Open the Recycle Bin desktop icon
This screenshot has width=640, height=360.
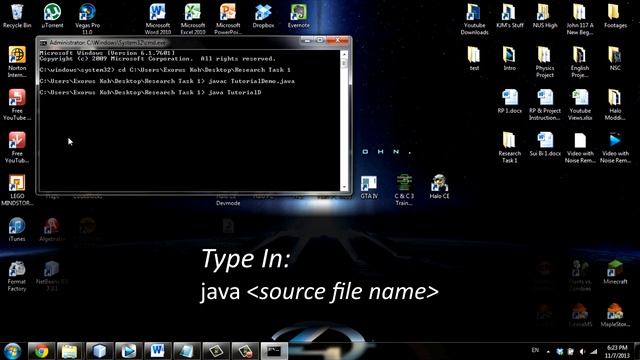[17, 16]
